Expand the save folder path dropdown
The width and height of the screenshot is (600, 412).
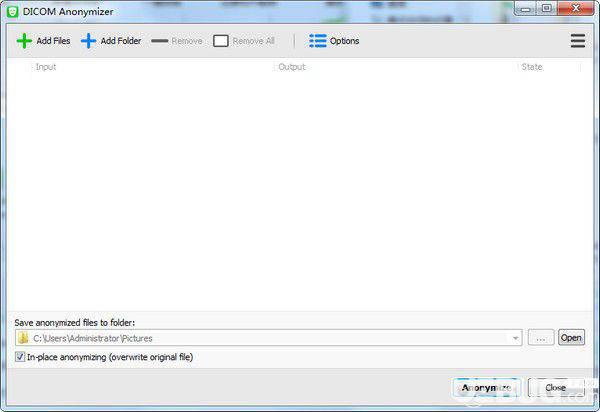click(515, 338)
